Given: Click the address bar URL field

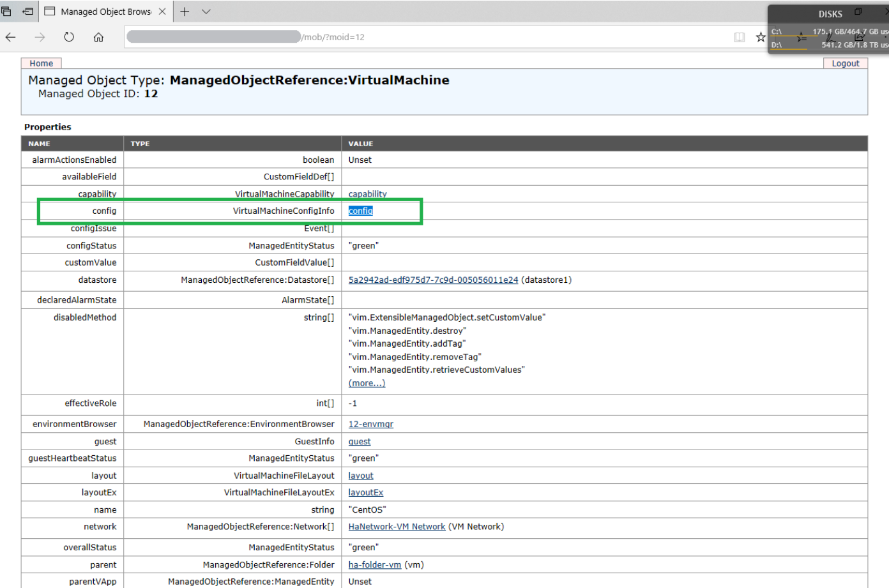Looking at the screenshot, I should [x=422, y=37].
